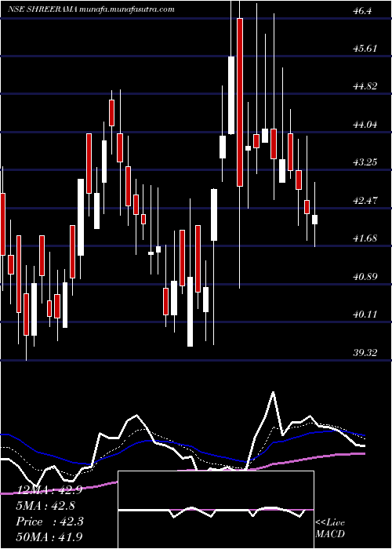This screenshot has height=549, width=392.
Task: Click the 'Price : 42.3' legend text
Action: [x=49, y=522]
